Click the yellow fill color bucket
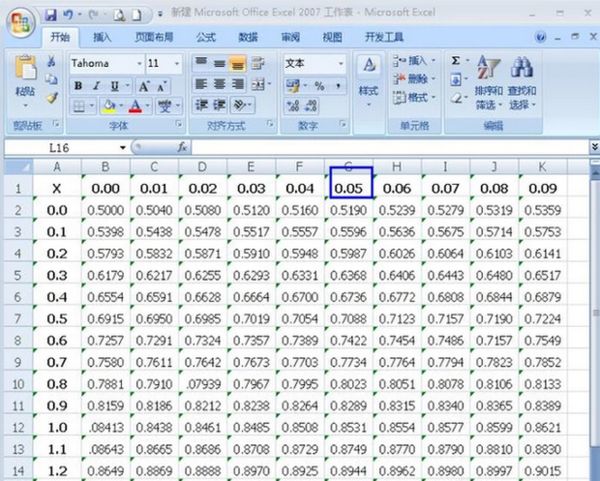 109,106
